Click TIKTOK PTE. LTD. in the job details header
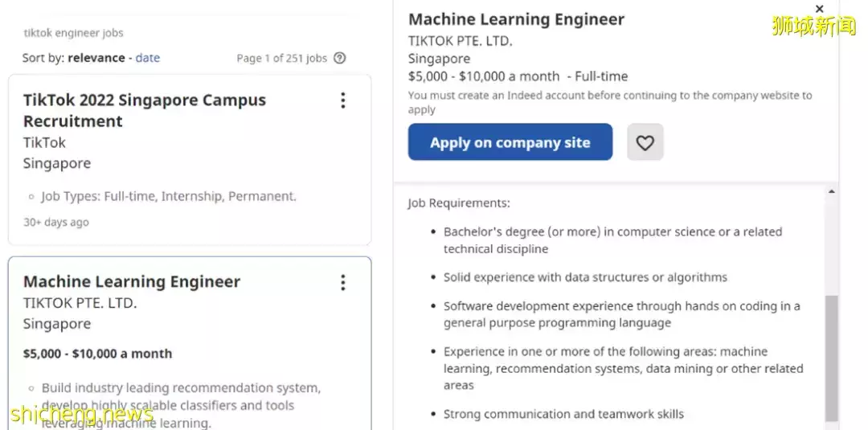868x430 pixels. (x=460, y=40)
